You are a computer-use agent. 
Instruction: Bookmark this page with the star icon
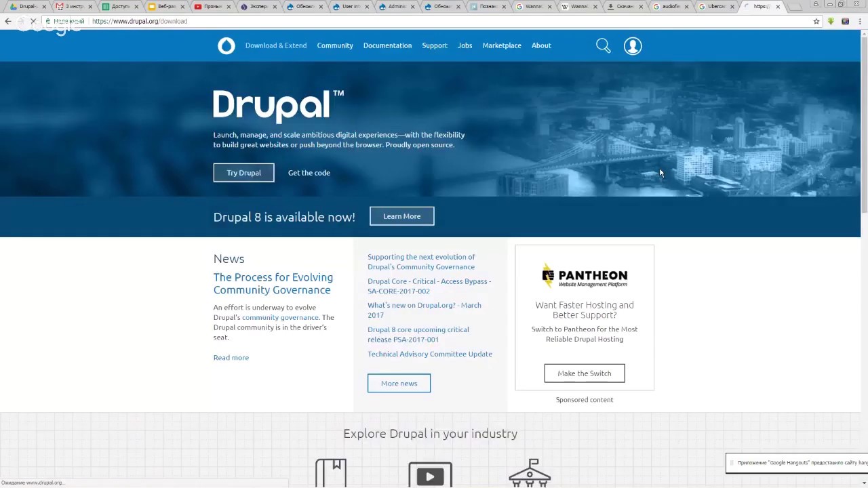tap(816, 21)
